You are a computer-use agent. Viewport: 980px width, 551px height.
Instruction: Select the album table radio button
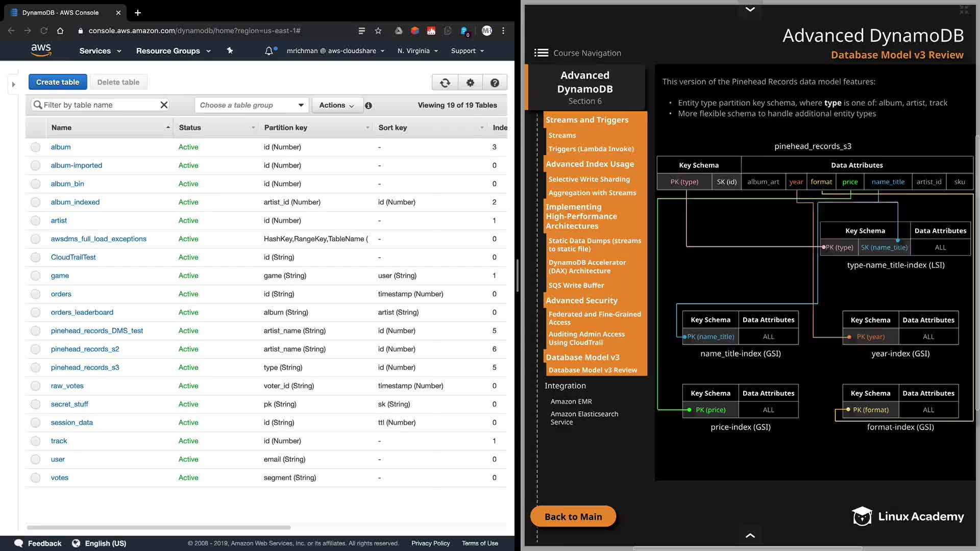point(35,147)
